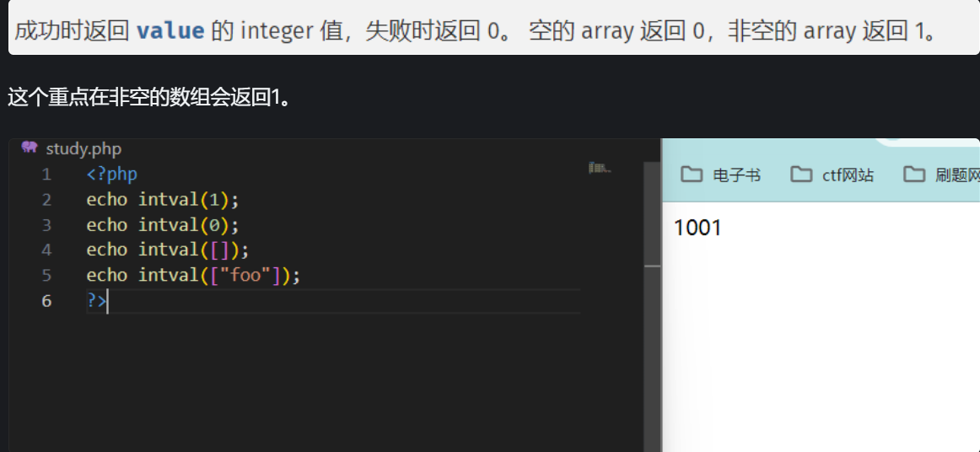Open the 电子书 bookmarks folder label
Screen dimensions: 980x452
coord(736,175)
